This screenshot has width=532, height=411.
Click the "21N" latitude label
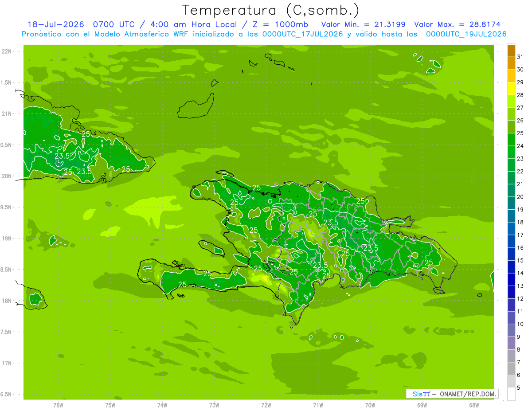tap(7, 114)
